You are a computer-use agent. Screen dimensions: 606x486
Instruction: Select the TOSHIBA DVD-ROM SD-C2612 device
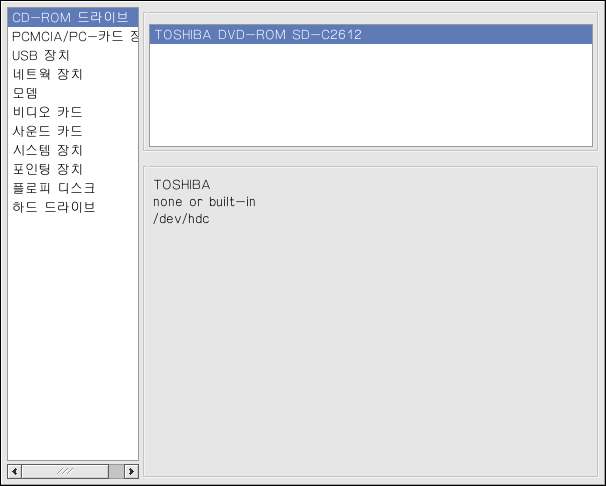pyautogui.click(x=258, y=34)
